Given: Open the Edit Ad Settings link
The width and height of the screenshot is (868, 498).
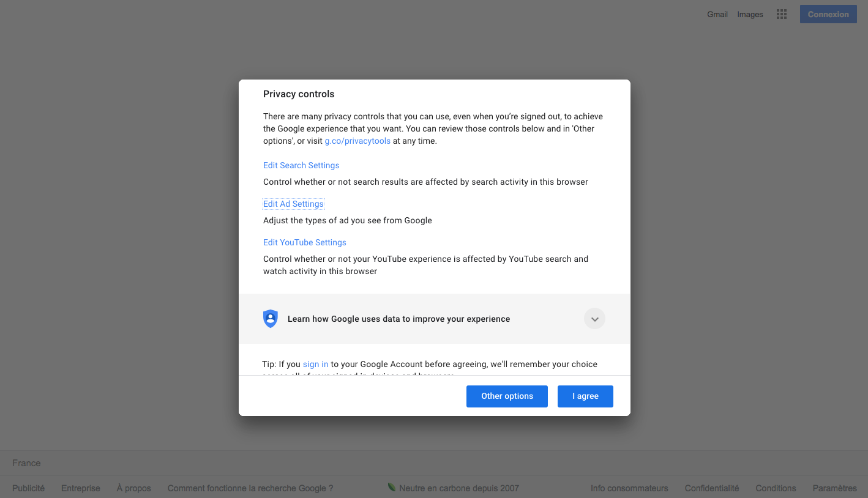Looking at the screenshot, I should 293,204.
